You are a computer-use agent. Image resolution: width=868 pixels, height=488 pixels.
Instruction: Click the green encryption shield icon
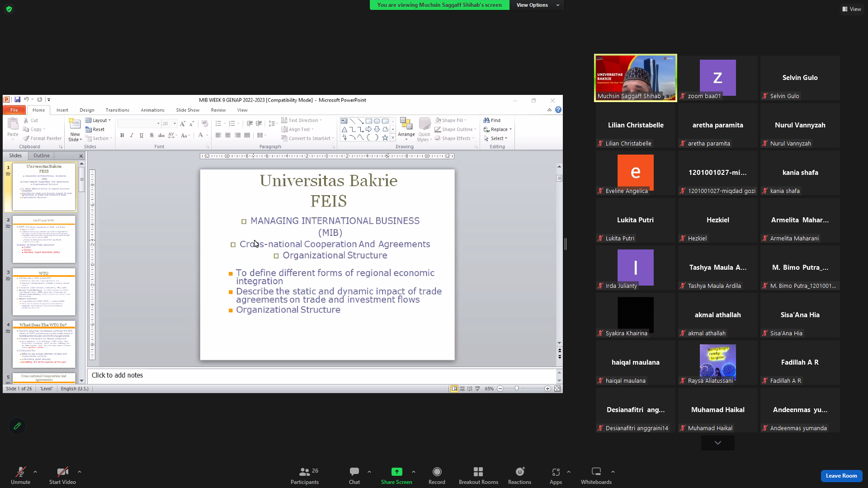(x=9, y=9)
